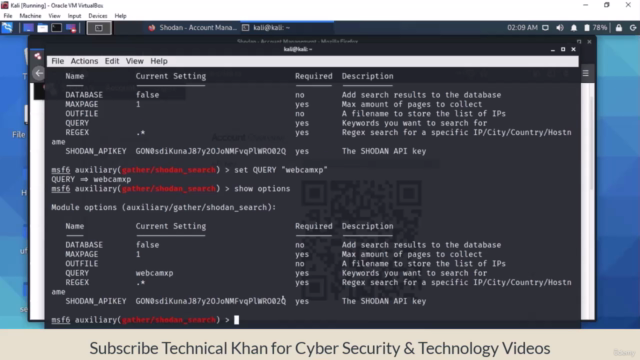Open VirtualBox Devices menu
This screenshot has width=640, height=360.
(98, 16)
